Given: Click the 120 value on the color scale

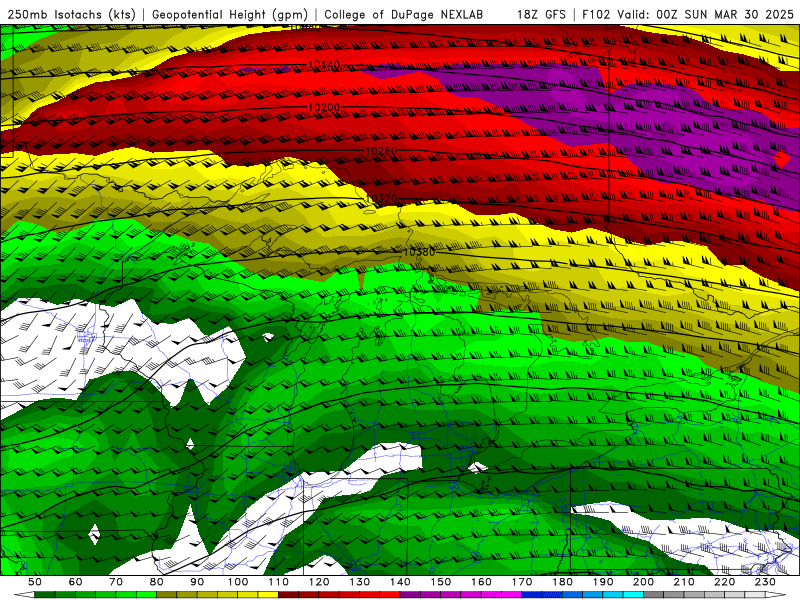Looking at the screenshot, I should coord(319,582).
